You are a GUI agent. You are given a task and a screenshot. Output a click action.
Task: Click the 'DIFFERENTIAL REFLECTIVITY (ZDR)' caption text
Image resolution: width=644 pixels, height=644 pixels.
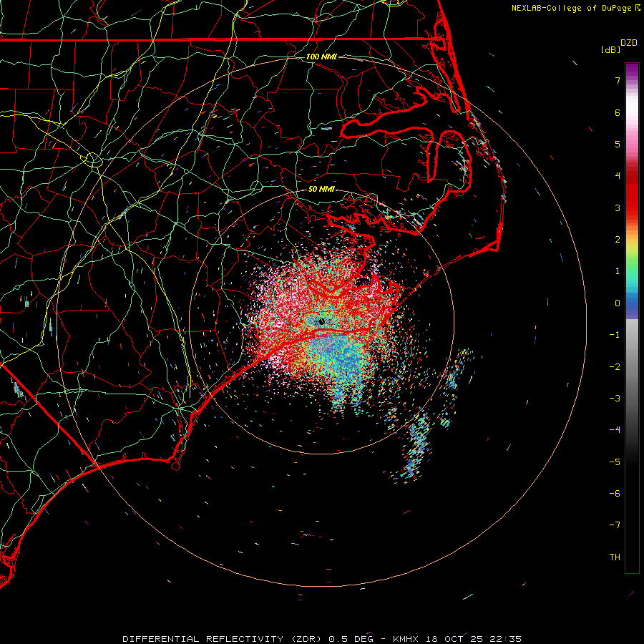click(x=224, y=639)
